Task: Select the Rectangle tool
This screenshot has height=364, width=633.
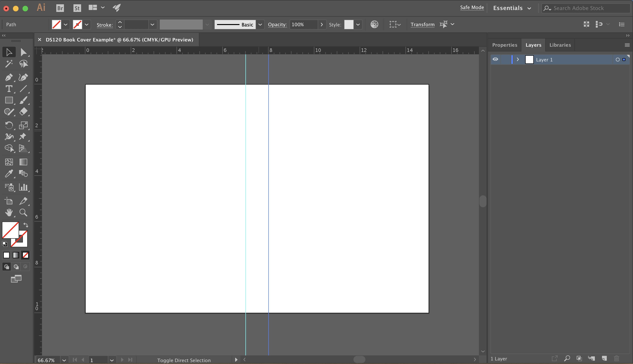Action: [x=9, y=100]
